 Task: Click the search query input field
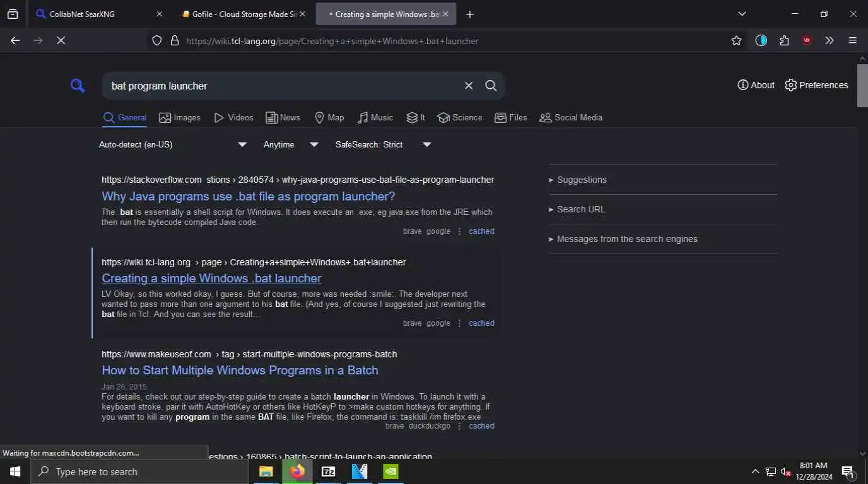coord(284,86)
